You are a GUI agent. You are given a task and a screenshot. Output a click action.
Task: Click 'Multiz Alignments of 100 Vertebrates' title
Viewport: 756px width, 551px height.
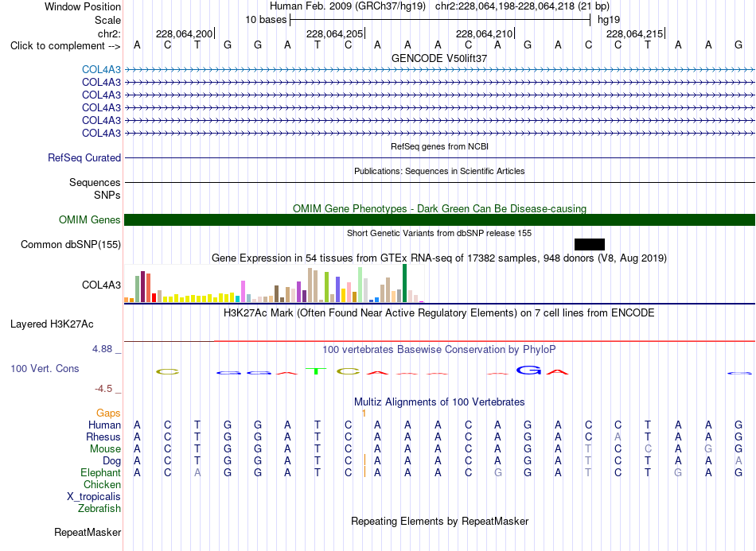pos(439,402)
